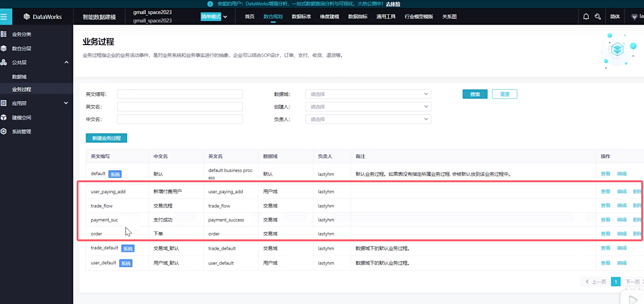Open the notification bell icon
This screenshot has height=304, width=644.
click(586, 17)
